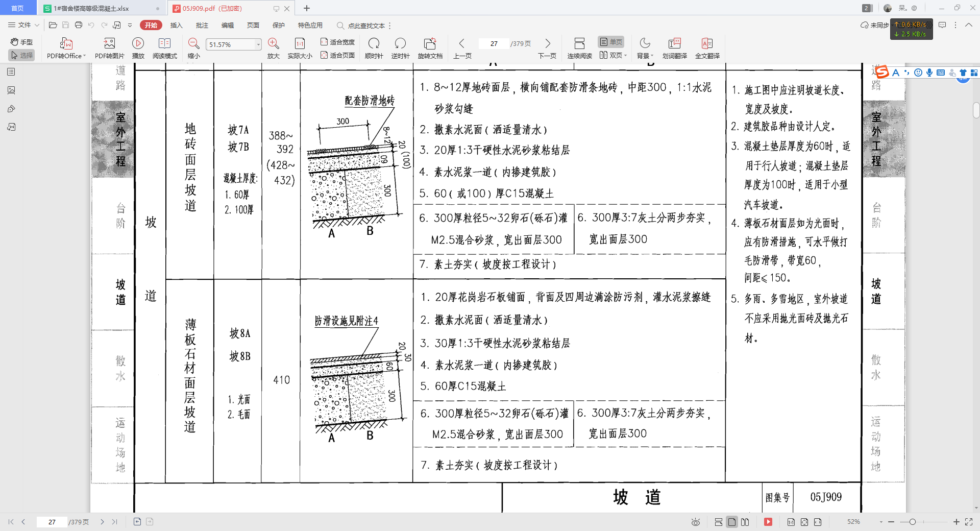Select the 特色应用 ribbon tab
This screenshot has width=980, height=531.
pos(310,25)
